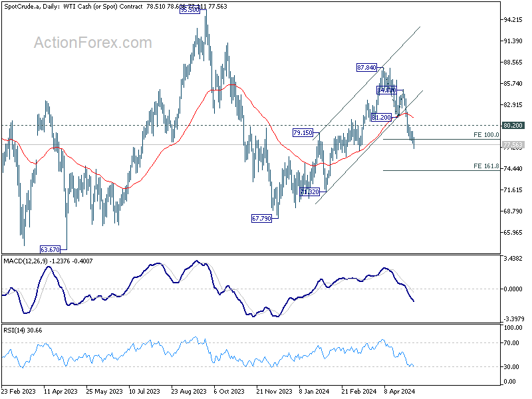
Task: Click the ActionForex.com watermark
Action: tap(93, 43)
